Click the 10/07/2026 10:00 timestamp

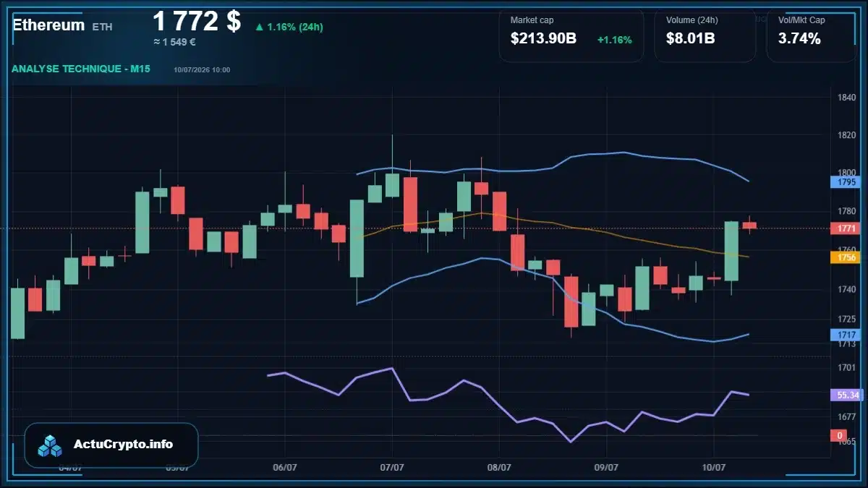[202, 69]
